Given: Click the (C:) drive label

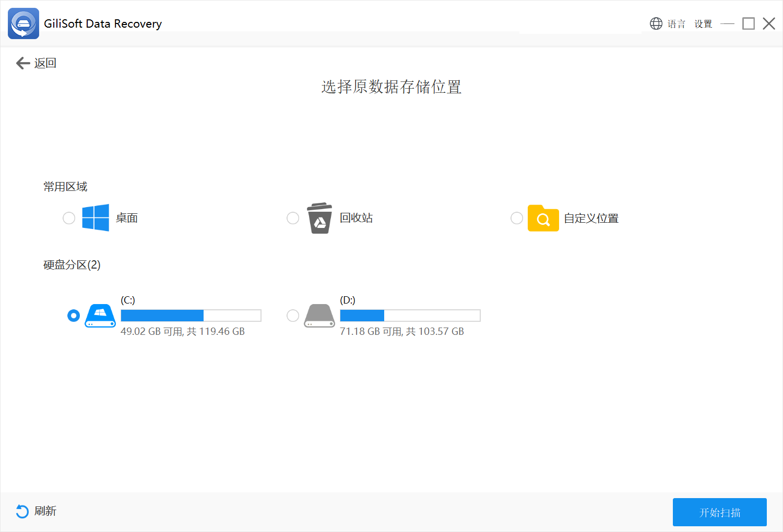Looking at the screenshot, I should 128,300.
